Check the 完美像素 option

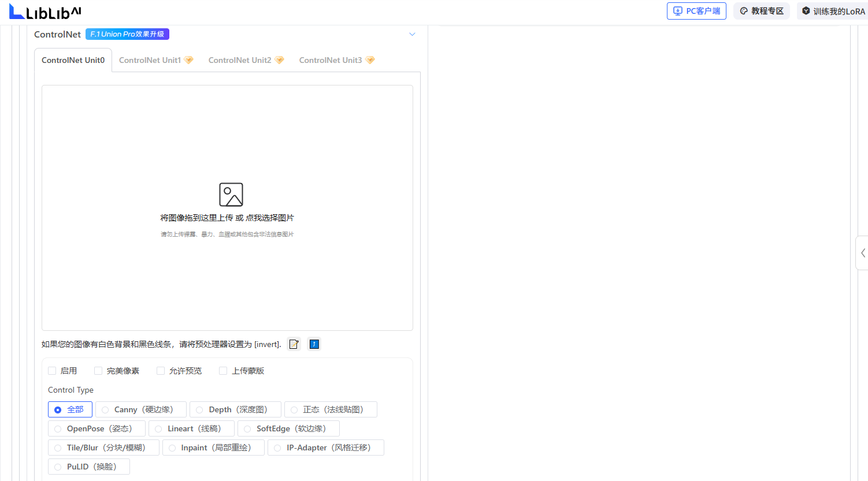98,371
